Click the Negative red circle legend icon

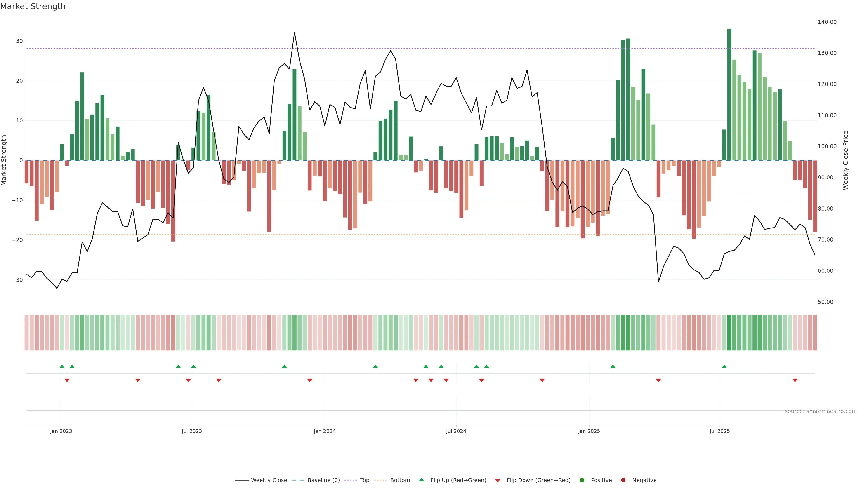[623, 480]
